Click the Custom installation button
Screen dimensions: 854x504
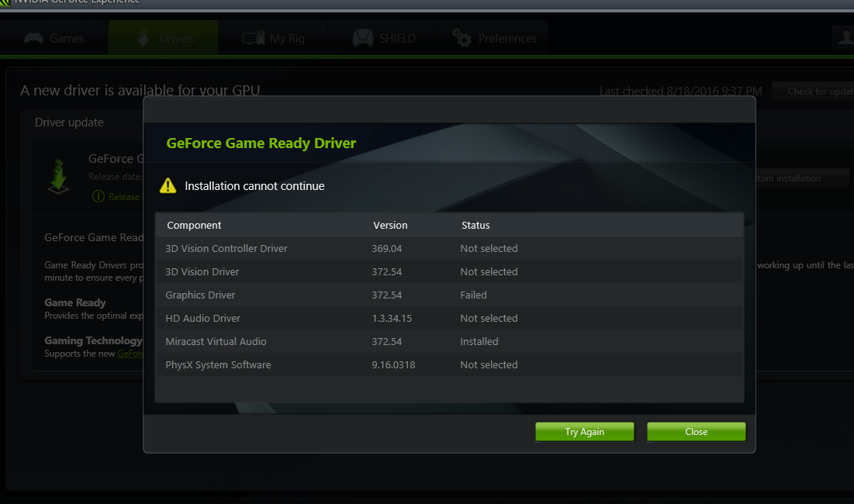point(802,178)
